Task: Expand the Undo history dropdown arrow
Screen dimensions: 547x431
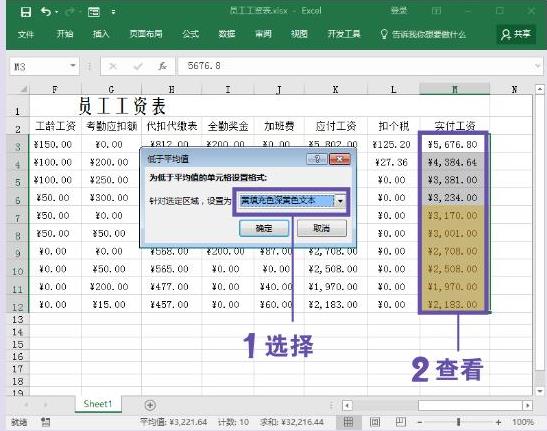Action: click(x=57, y=12)
